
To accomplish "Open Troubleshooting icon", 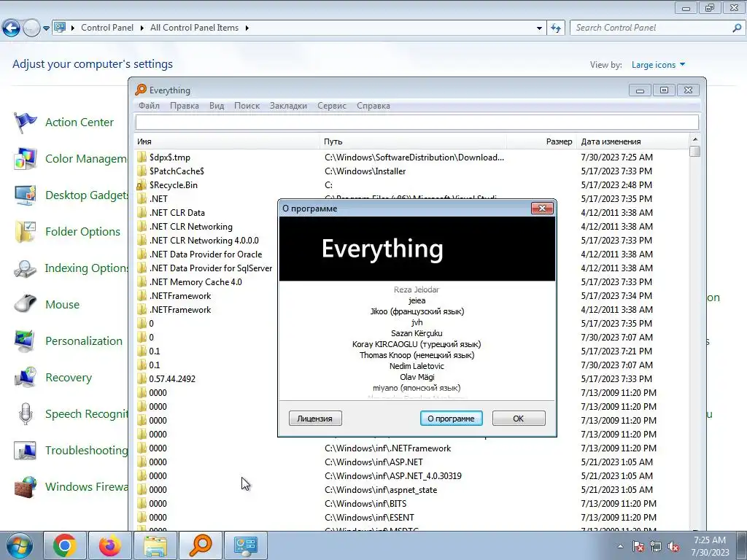I will [26, 450].
